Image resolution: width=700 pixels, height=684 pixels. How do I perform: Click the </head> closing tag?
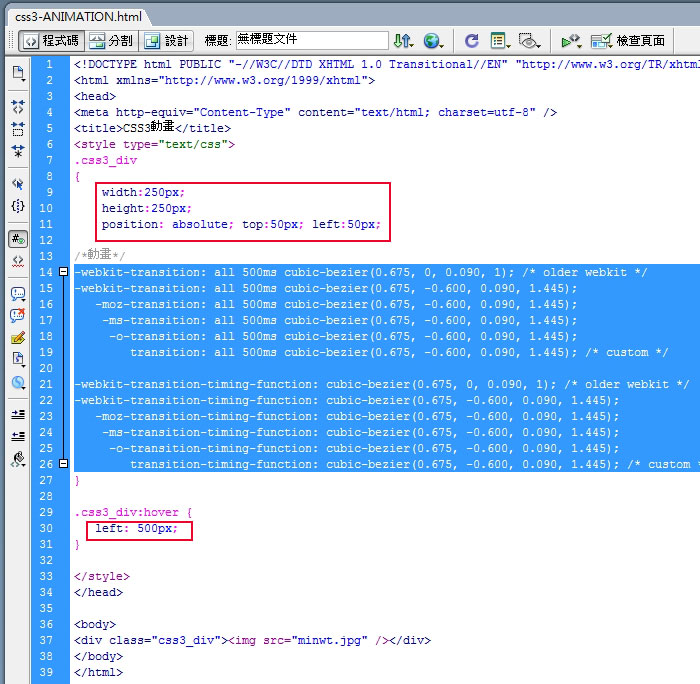tap(98, 592)
